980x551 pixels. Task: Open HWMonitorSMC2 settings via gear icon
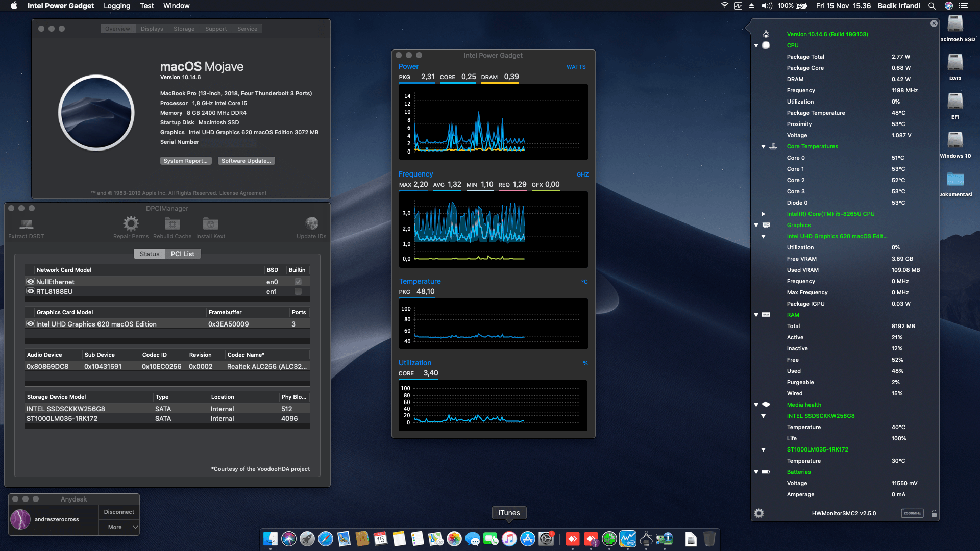pyautogui.click(x=759, y=513)
